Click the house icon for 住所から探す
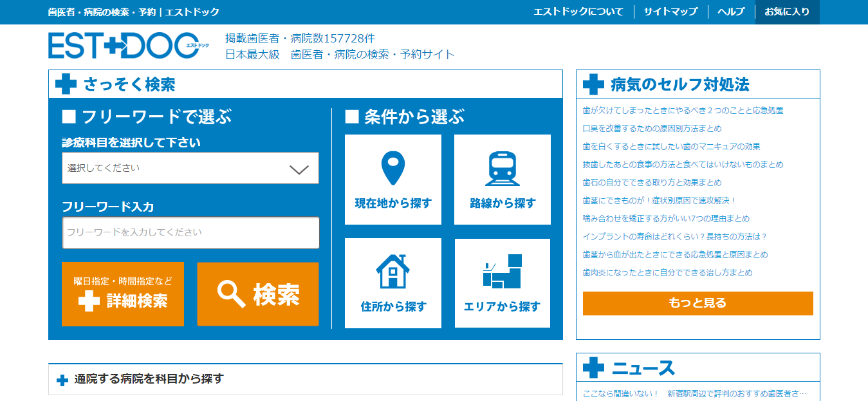Screen dimensions: 868x401 tap(393, 271)
